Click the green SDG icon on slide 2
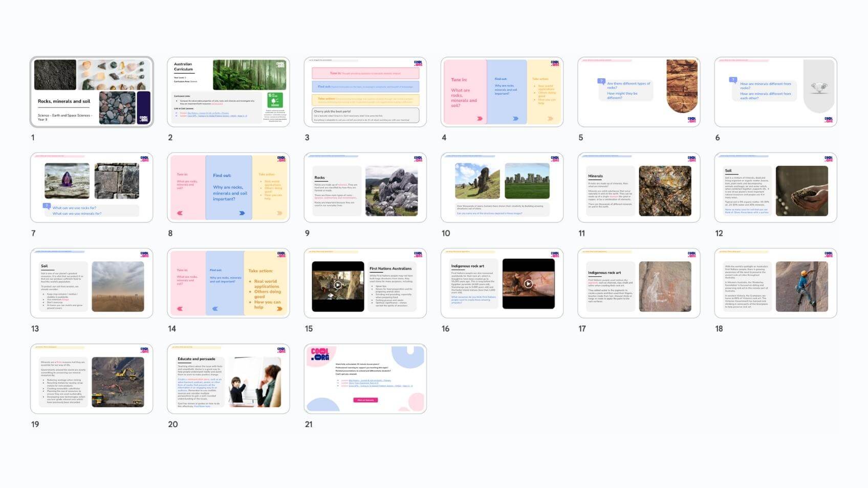This screenshot has height=488, width=868. 275,100
